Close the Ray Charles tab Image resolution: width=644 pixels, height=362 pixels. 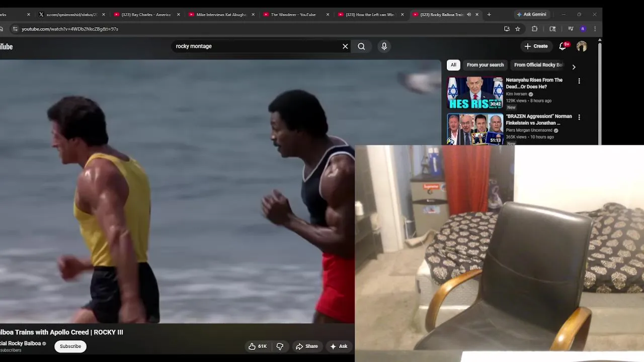pos(178,15)
